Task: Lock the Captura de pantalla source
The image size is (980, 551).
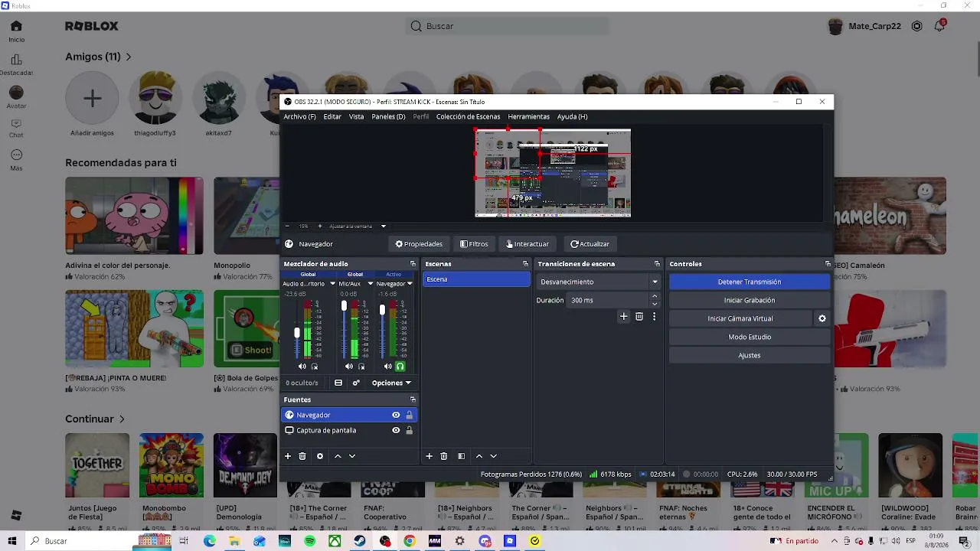Action: click(409, 430)
